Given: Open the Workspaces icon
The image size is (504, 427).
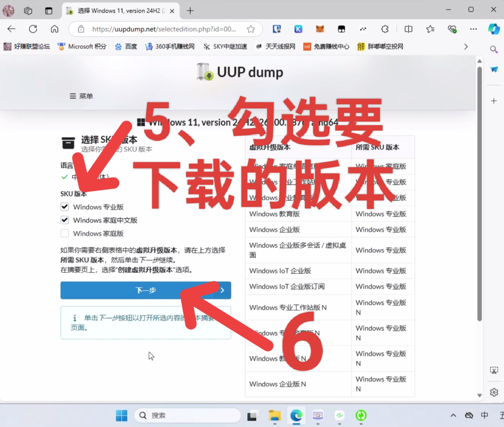Looking at the screenshot, I should point(28,11).
